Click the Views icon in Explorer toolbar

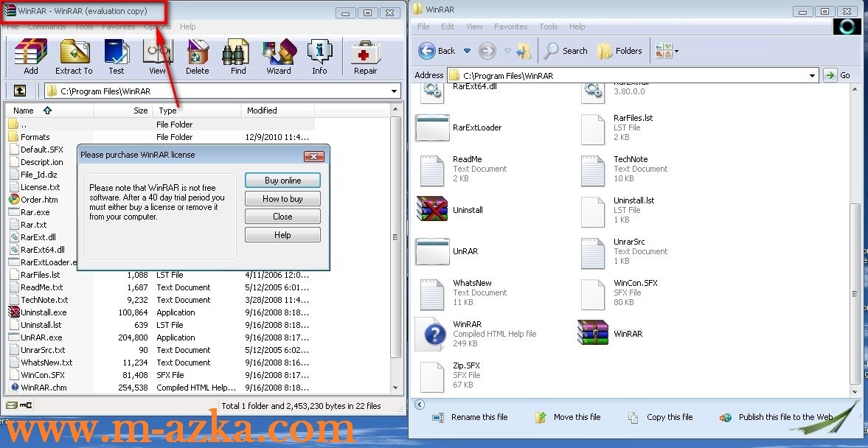pos(663,51)
